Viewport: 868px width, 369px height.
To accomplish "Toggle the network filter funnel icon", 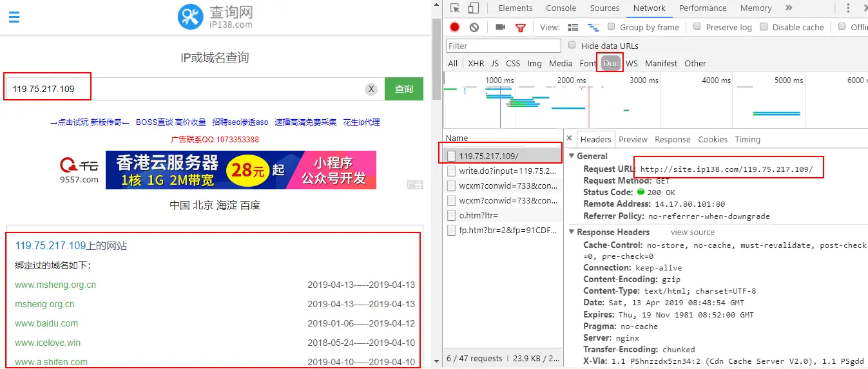I will click(521, 27).
